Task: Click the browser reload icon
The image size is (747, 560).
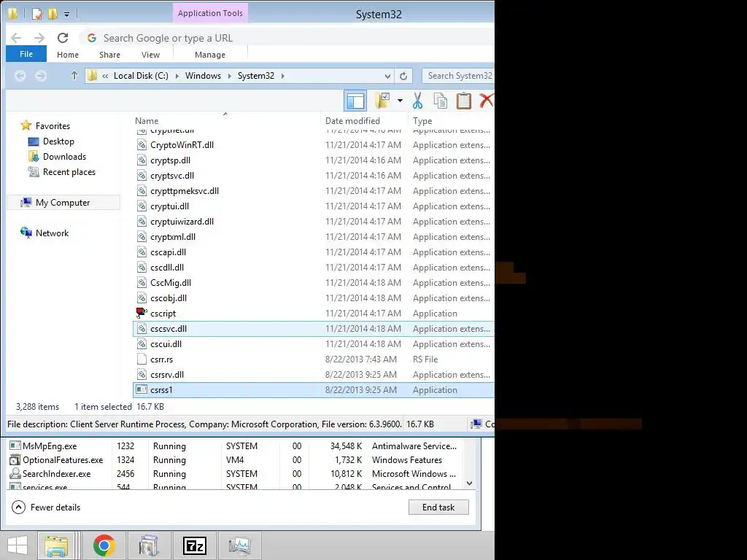Action: tap(63, 38)
